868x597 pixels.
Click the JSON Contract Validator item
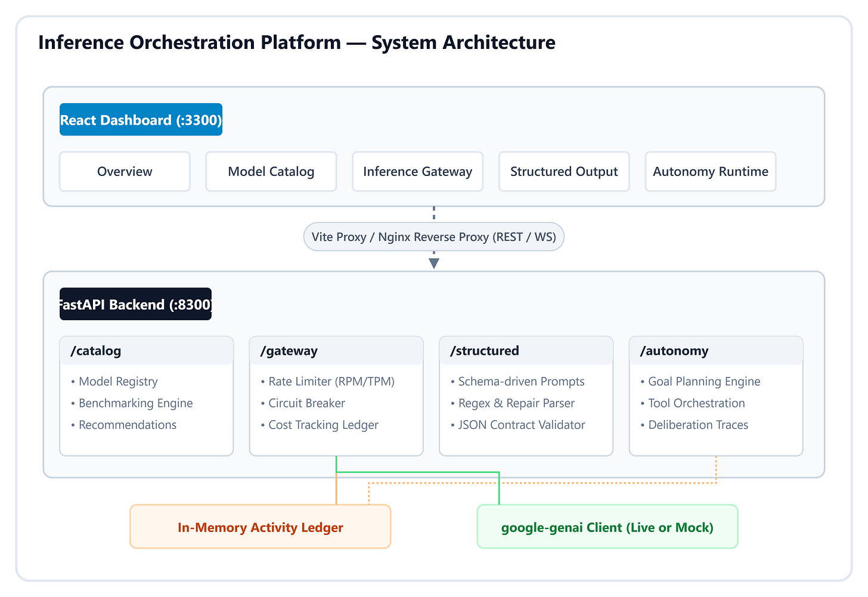pyautogui.click(x=517, y=425)
